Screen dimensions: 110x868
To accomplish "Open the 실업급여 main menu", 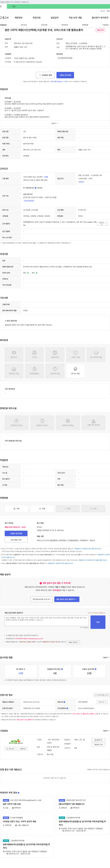I will [55, 18].
